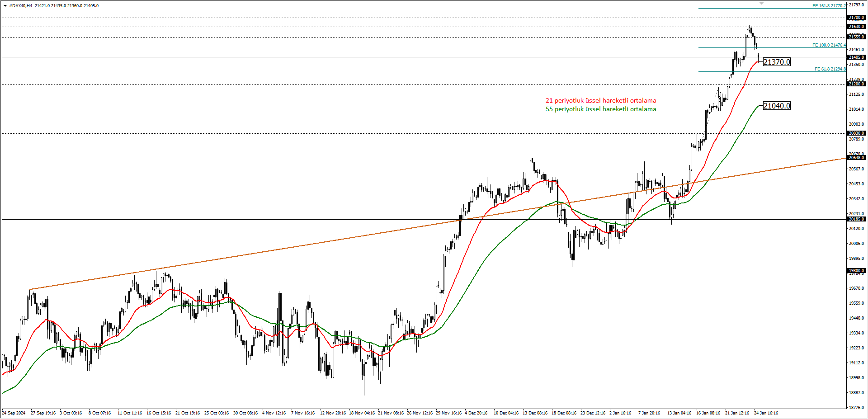The width and height of the screenshot is (868, 419).
Task: Click the 19559.0 price axis value
Action: (856, 303)
